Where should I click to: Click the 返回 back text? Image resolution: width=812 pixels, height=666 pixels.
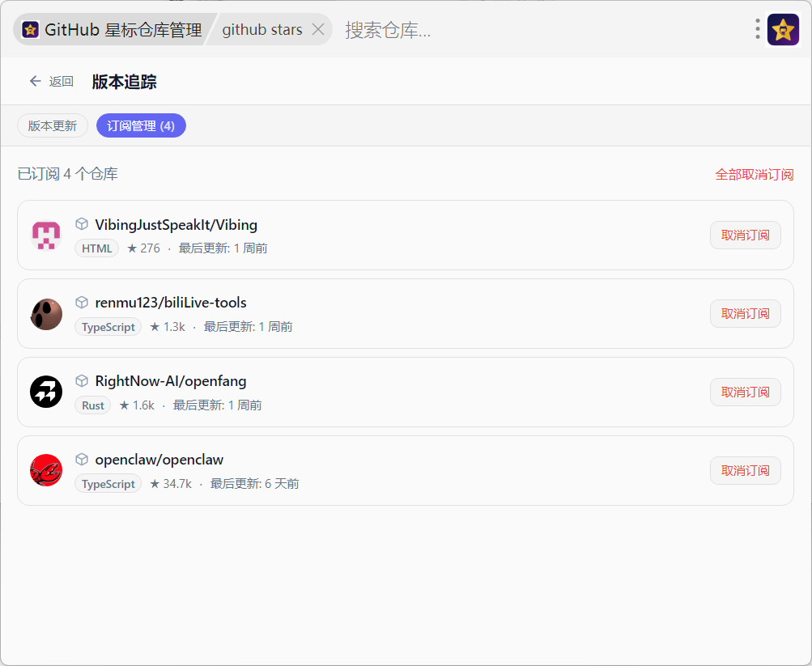point(61,82)
